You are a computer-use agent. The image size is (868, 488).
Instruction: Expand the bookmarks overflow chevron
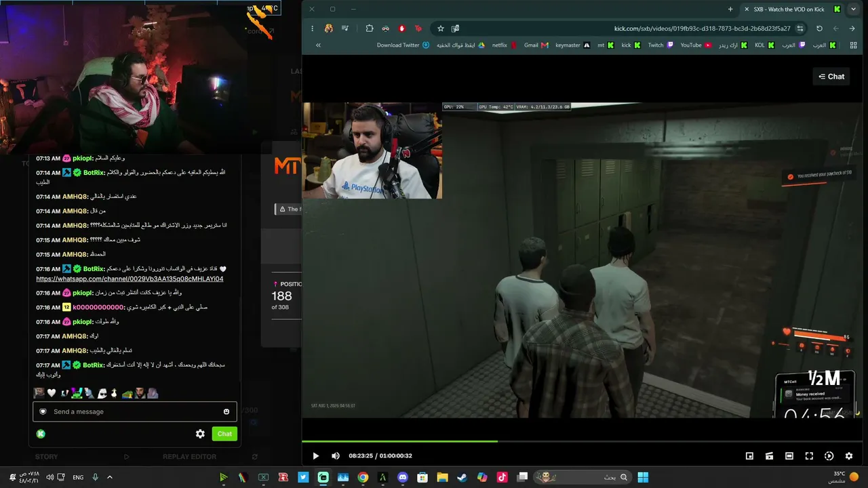point(318,45)
